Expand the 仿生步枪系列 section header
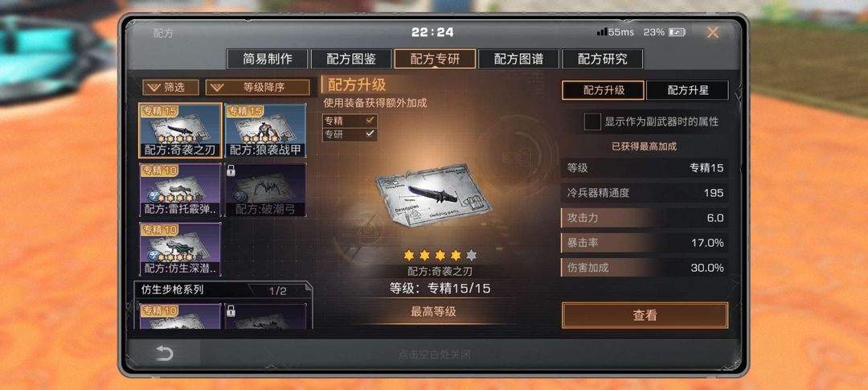The width and height of the screenshot is (868, 390). [x=223, y=289]
